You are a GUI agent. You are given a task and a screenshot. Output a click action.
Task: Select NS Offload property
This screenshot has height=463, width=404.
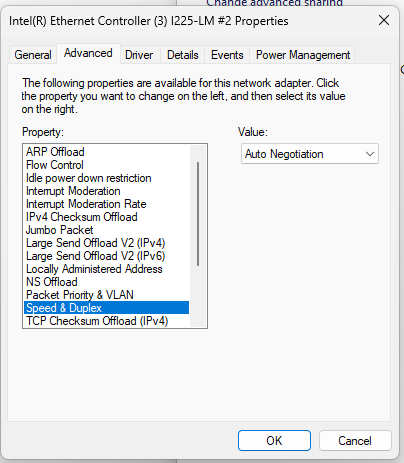coord(107,282)
